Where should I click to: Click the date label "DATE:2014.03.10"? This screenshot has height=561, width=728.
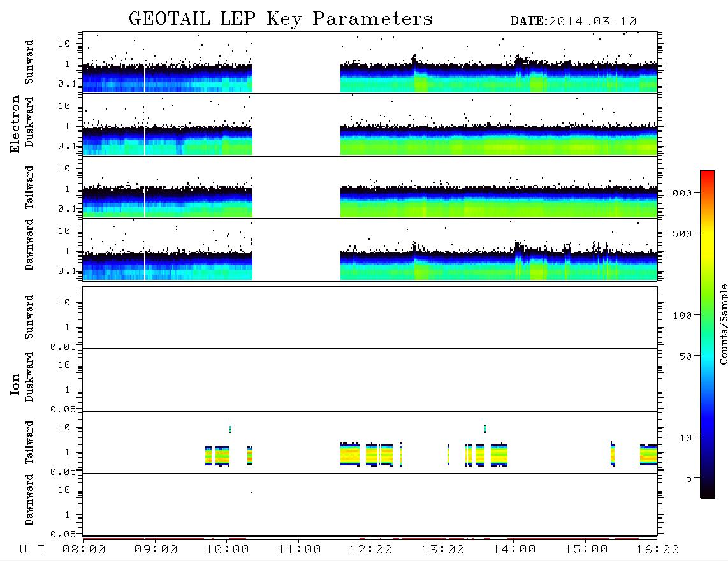573,22
